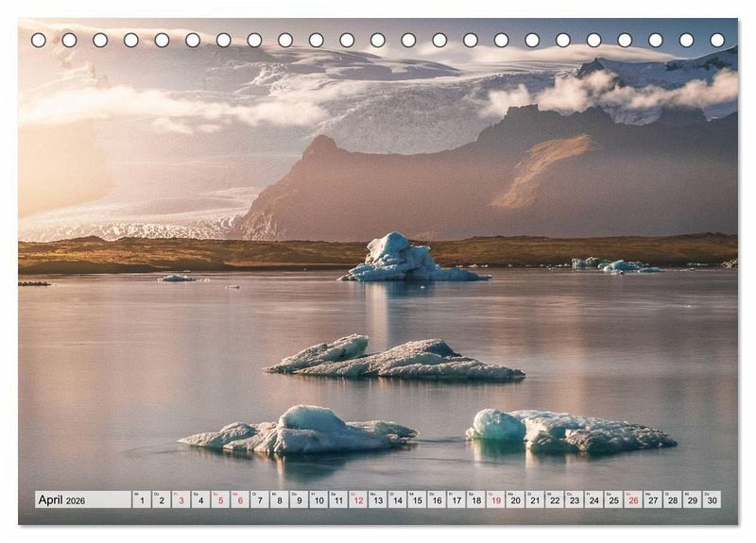Click the bottom-left floating iceberg
The width and height of the screenshot is (756, 543).
[x=301, y=431]
